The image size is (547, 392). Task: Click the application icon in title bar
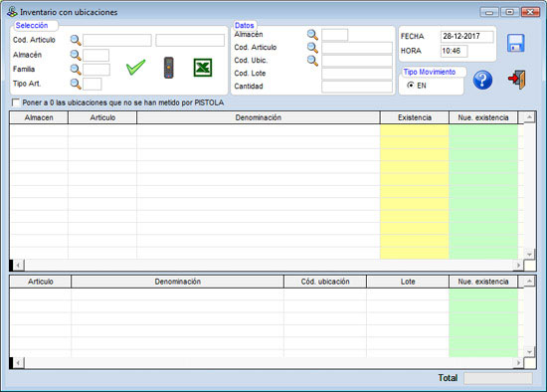coord(12,12)
